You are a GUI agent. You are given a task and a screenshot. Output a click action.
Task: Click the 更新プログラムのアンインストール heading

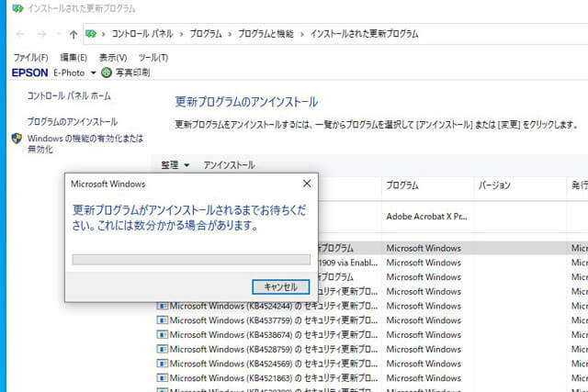point(246,102)
